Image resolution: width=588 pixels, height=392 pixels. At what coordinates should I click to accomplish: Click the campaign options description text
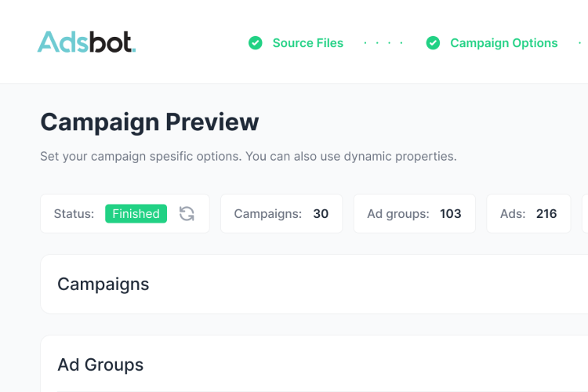pyautogui.click(x=249, y=157)
